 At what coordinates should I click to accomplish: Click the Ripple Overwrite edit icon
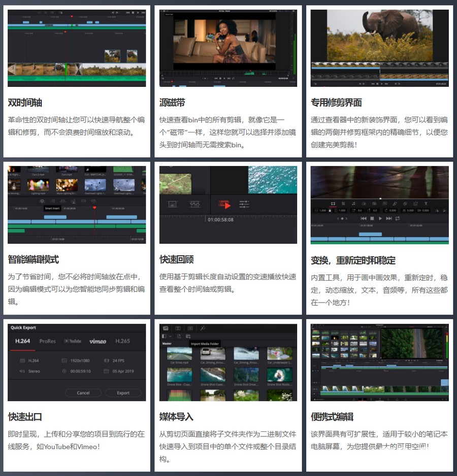tap(62, 201)
